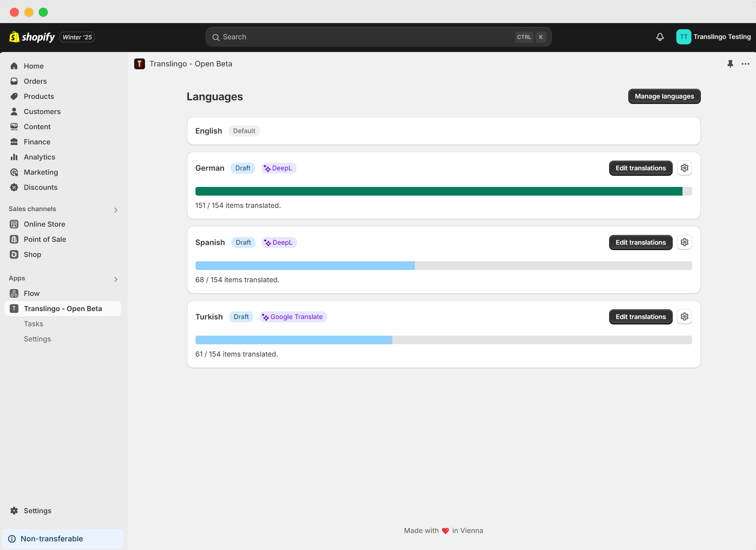This screenshot has width=756, height=550.
Task: Click the Products tag icon
Action: (x=14, y=96)
